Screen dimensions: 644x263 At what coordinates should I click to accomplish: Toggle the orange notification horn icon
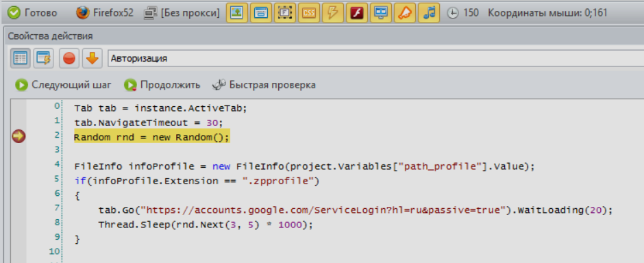point(404,13)
